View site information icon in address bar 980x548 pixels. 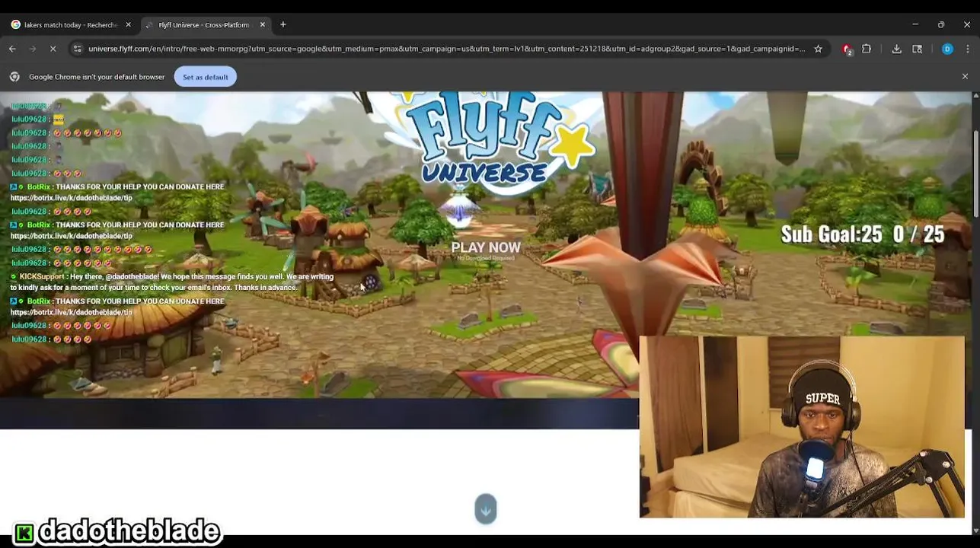[77, 49]
